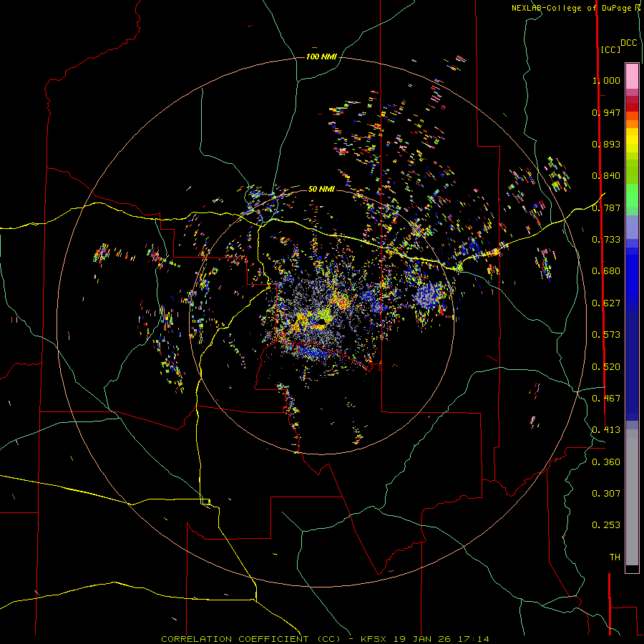Click the 0.893 legend value
This screenshot has width=644, height=644.
[x=606, y=144]
